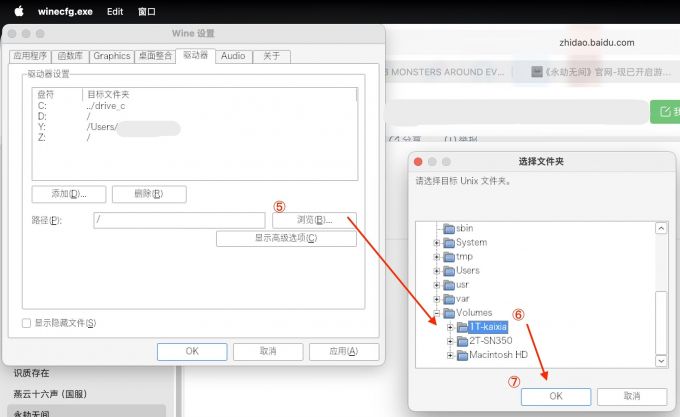Expand the tmp folder node
The height and width of the screenshot is (417, 680).
437,257
